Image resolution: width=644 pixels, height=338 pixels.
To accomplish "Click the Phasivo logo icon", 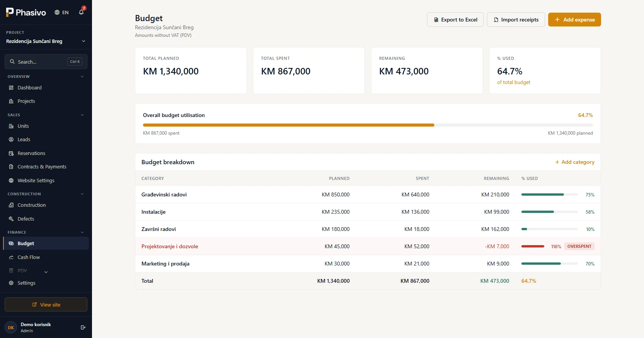I will tap(10, 12).
